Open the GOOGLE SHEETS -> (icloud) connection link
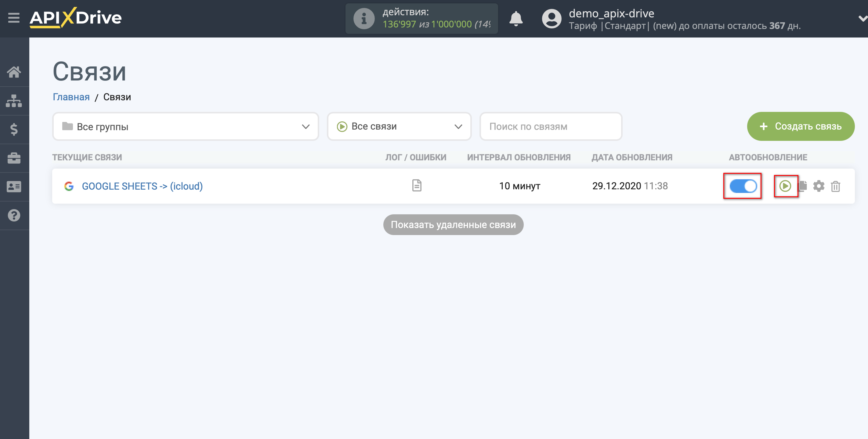868x439 pixels. pyautogui.click(x=141, y=186)
